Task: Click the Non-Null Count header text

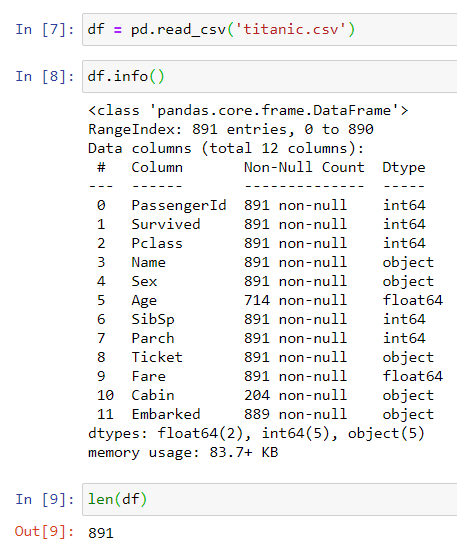Action: coord(304,167)
